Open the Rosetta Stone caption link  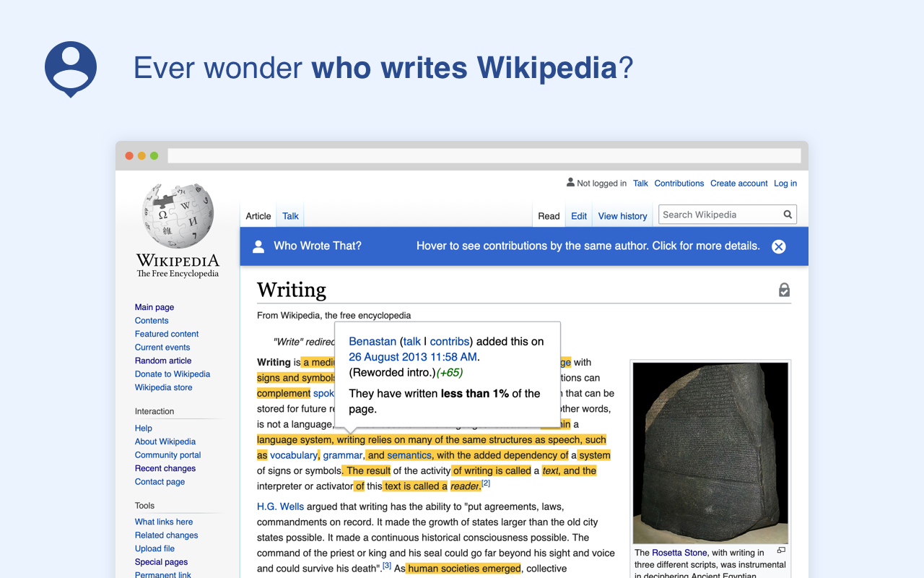click(679, 552)
